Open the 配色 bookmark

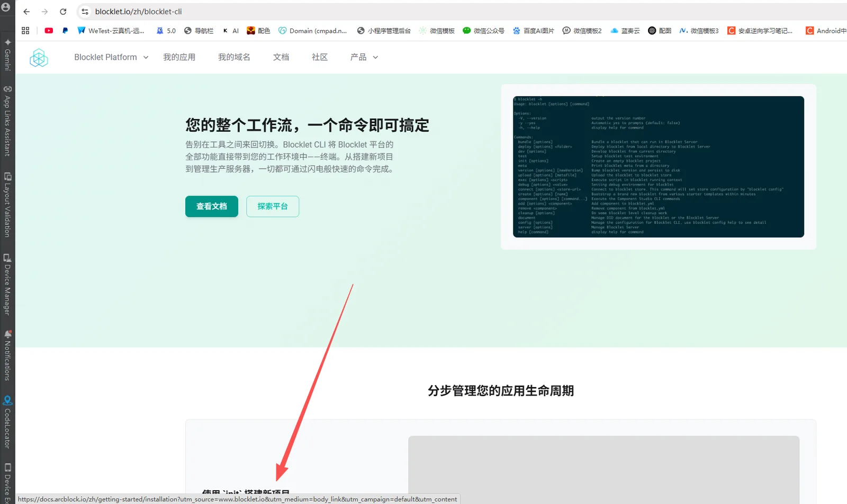pos(258,31)
